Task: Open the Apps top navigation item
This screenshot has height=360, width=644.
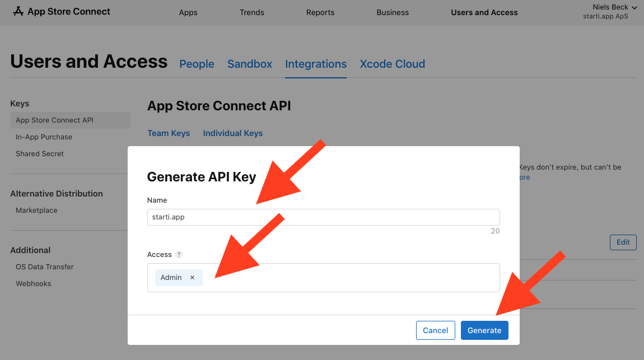Action: coord(188,12)
